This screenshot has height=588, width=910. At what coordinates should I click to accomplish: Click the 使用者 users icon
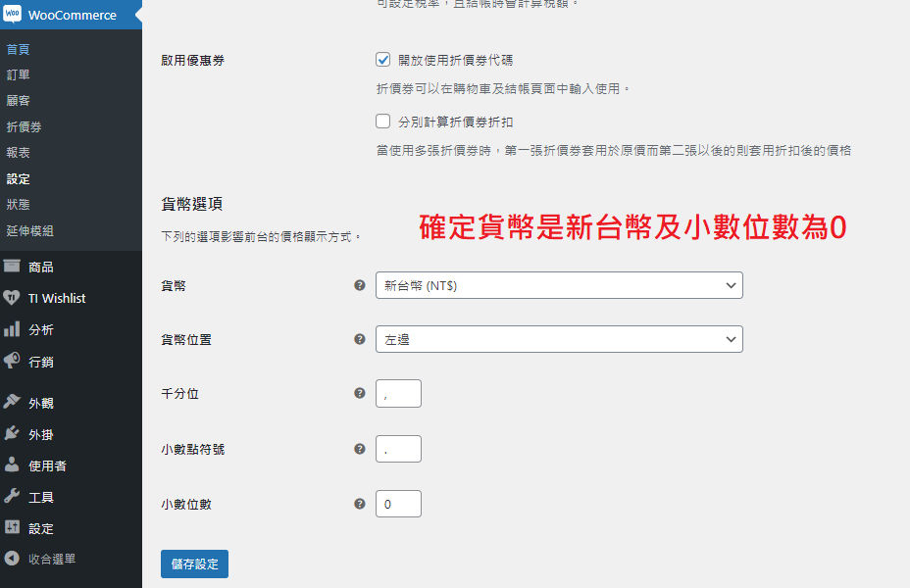(x=13, y=465)
